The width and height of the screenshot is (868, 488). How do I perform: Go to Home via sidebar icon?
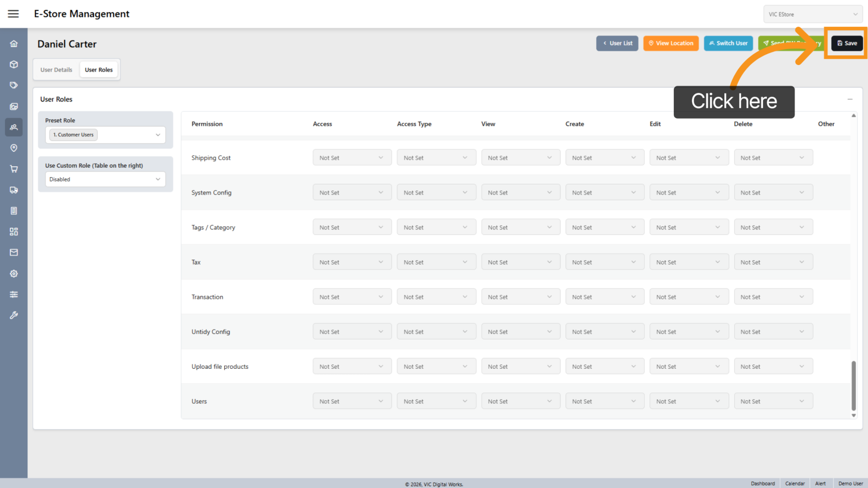pos(14,44)
